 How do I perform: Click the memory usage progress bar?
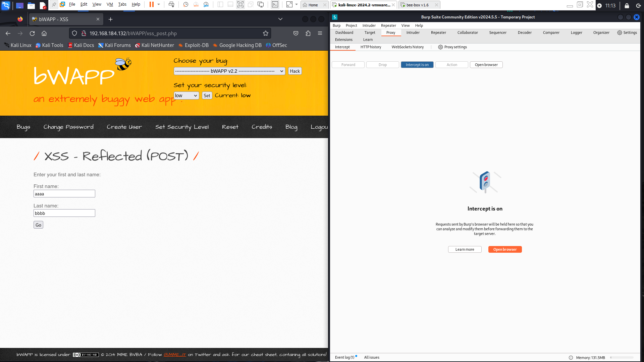622,358
